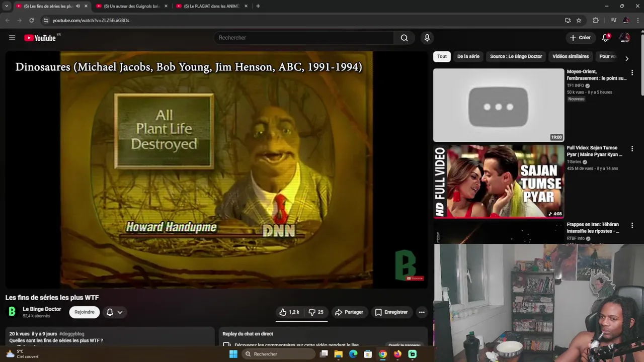The width and height of the screenshot is (644, 362).
Task: Close the Un auteur des Guignols tab
Action: (166, 6)
